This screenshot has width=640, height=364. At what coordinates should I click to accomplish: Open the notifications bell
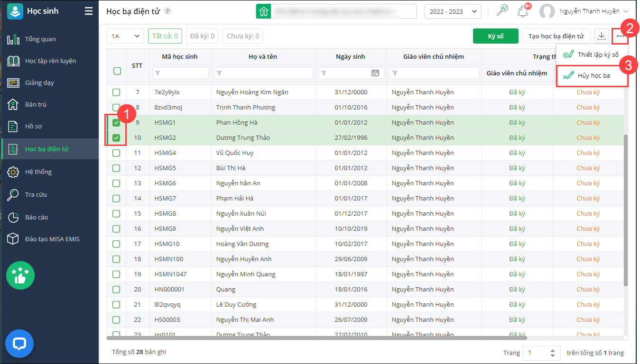click(x=523, y=10)
